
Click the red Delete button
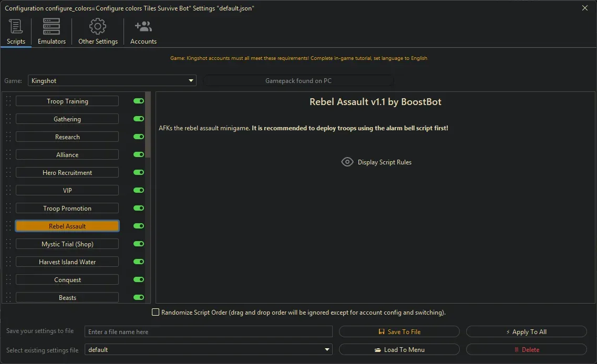coord(526,350)
